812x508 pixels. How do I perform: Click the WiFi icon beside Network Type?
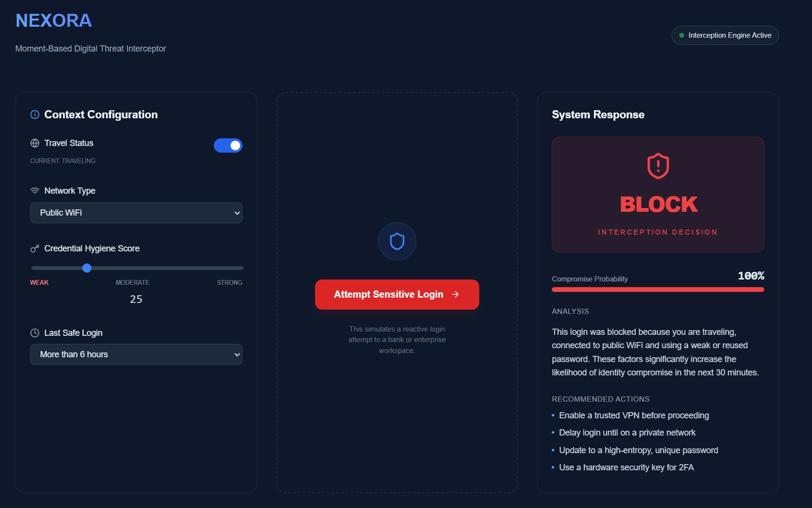pos(35,191)
